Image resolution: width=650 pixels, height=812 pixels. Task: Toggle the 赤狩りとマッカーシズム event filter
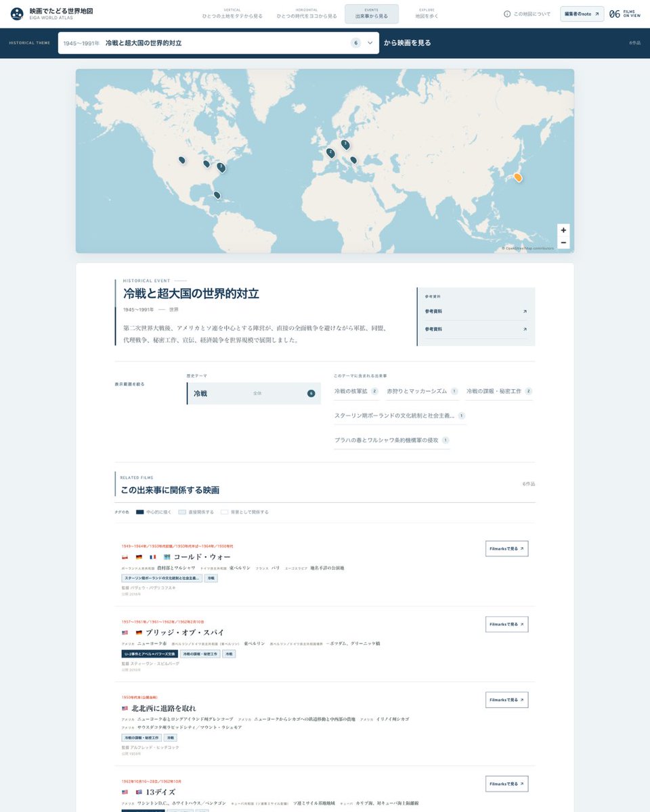[422, 391]
